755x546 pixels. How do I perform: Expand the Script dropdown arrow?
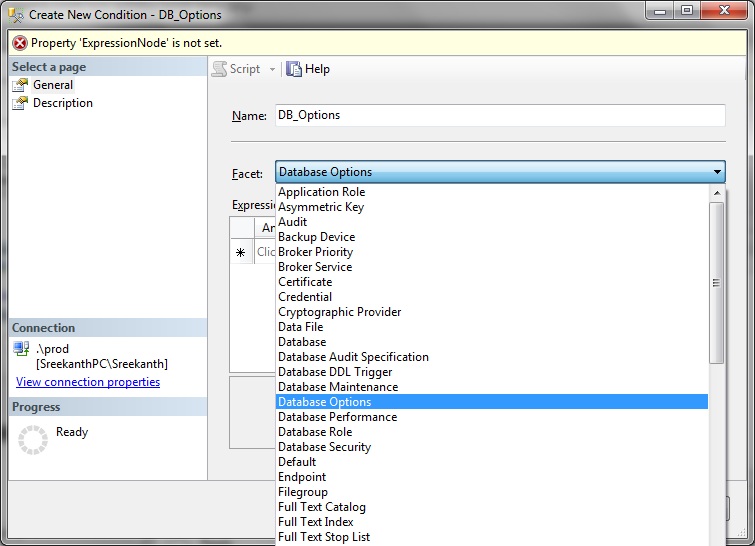[x=272, y=69]
